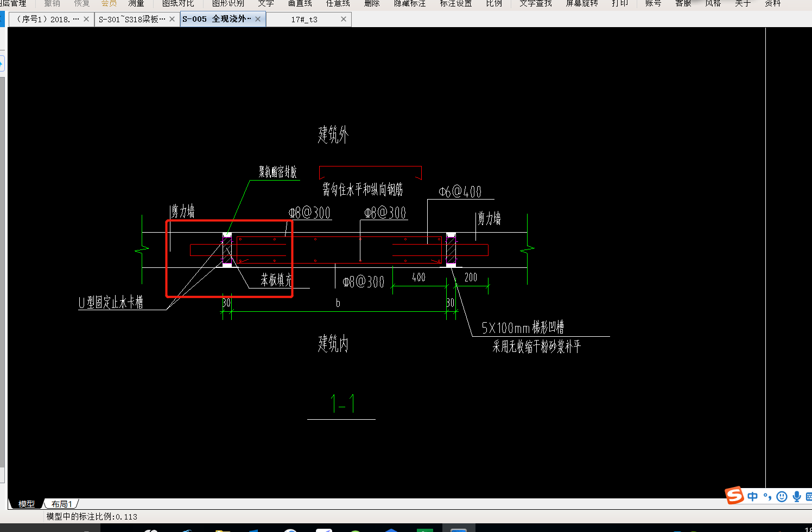
Task: Open the 图形识别 shape recognition tool
Action: coord(228,3)
